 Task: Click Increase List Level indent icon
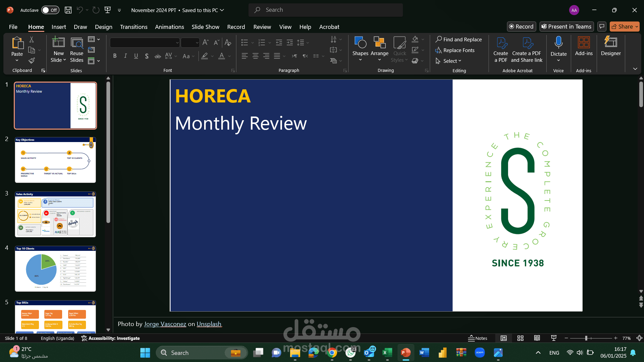[290, 43]
